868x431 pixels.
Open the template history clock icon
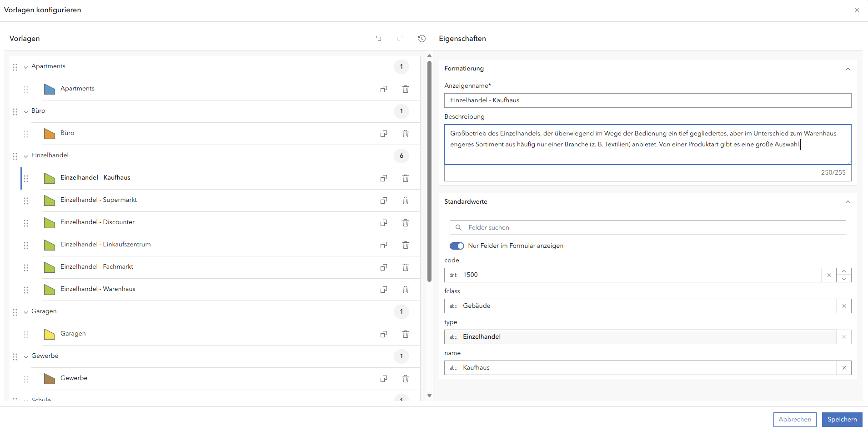[422, 39]
